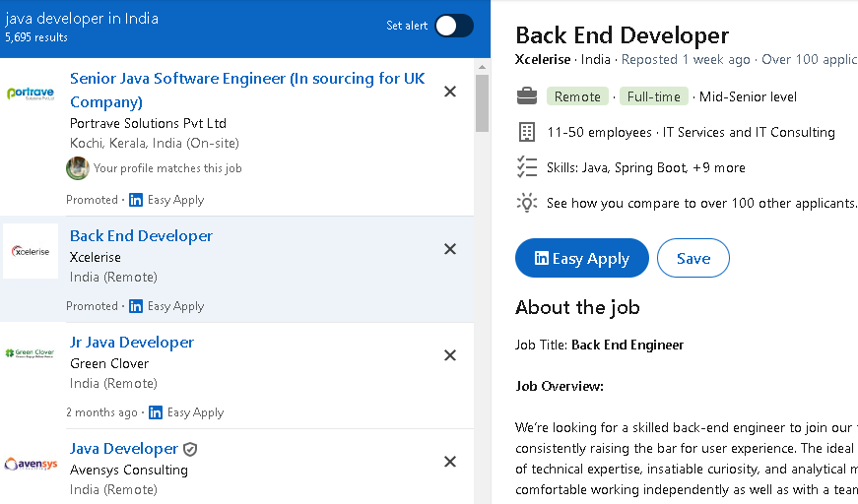Toggle the Set alert switch

pos(454,26)
